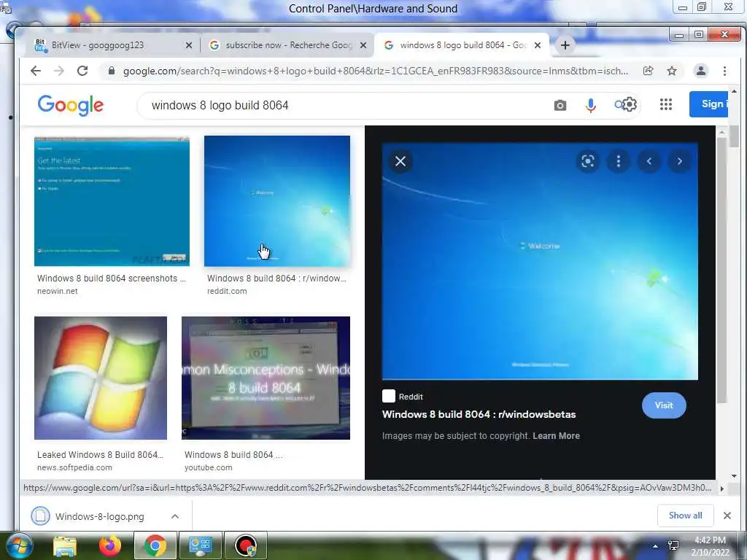Open the Learn More copyright link

556,436
